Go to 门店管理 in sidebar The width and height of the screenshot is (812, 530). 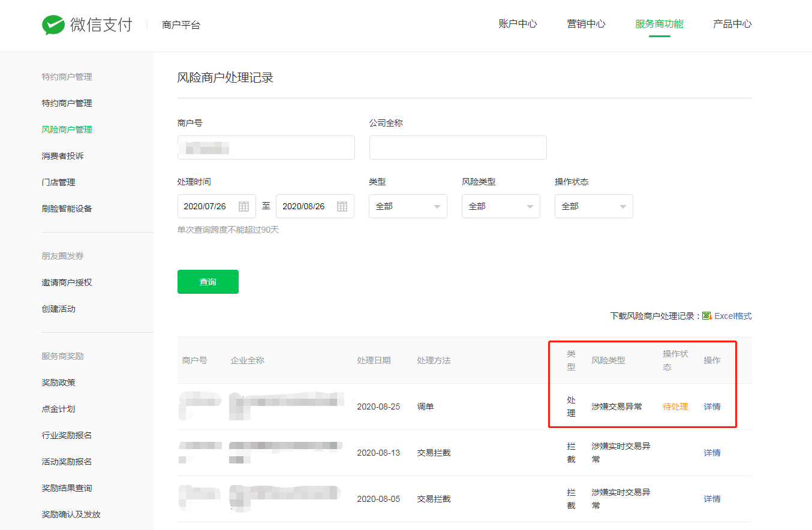pos(58,182)
